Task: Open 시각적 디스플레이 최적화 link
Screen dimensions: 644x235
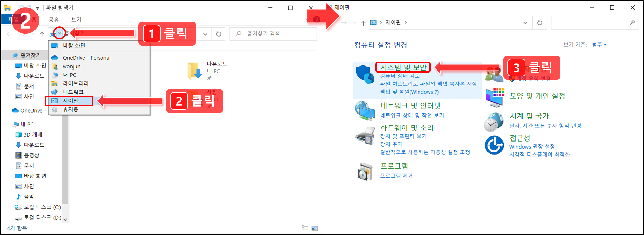Action: [x=540, y=155]
